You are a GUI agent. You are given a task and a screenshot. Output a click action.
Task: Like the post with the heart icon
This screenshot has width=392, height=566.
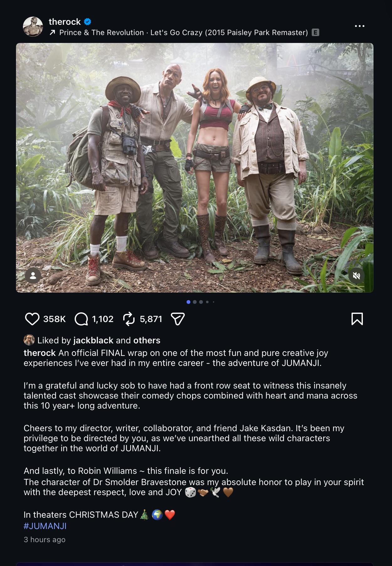32,319
